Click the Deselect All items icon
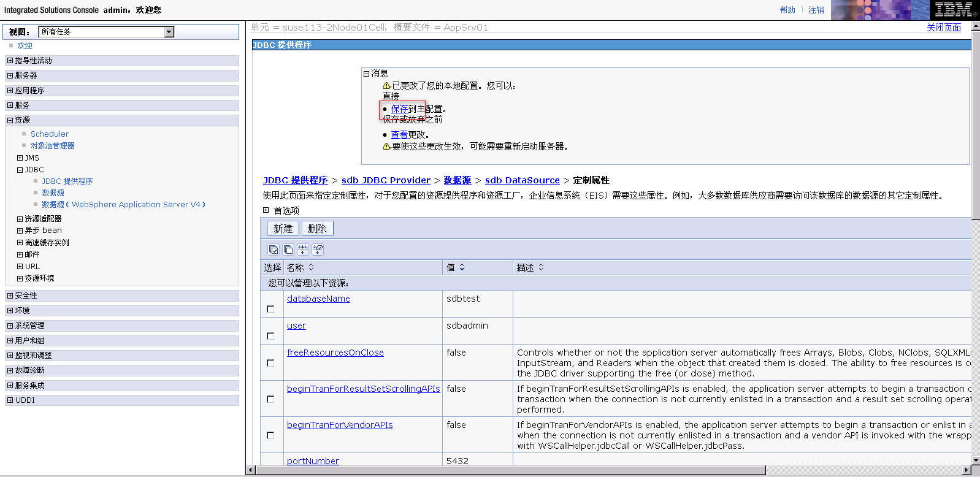Image resolution: width=980 pixels, height=477 pixels. point(288,250)
